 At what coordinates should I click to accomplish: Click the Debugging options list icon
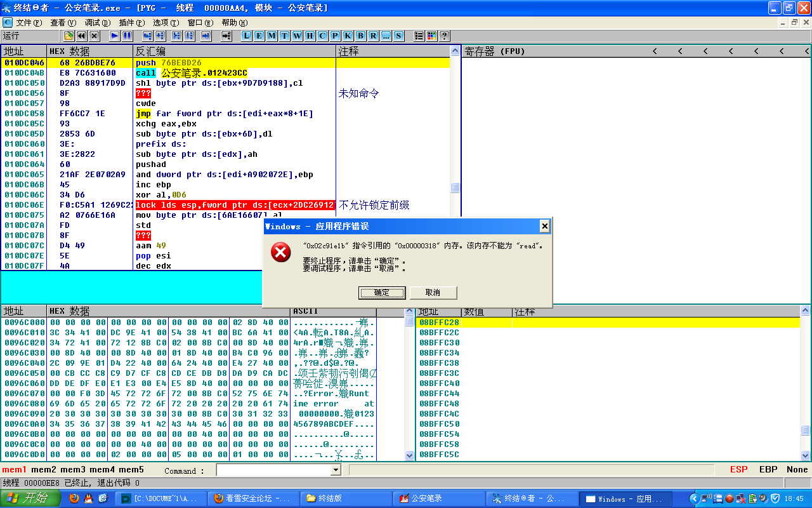click(419, 36)
